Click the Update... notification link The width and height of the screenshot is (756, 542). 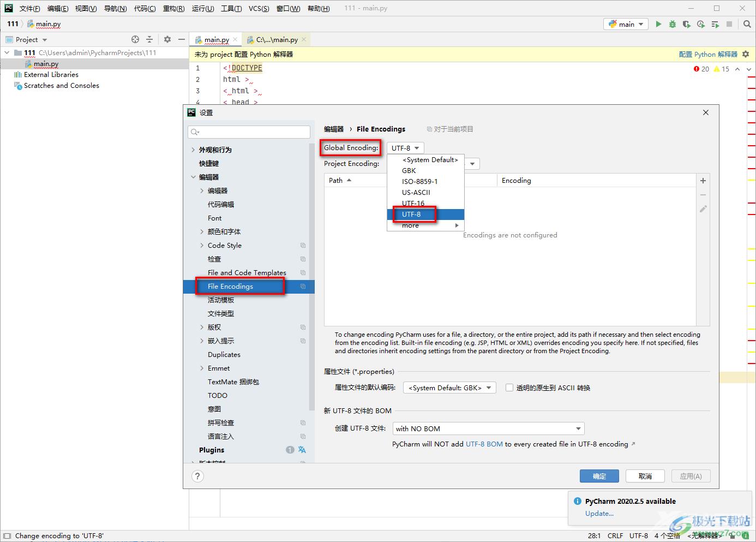[599, 513]
